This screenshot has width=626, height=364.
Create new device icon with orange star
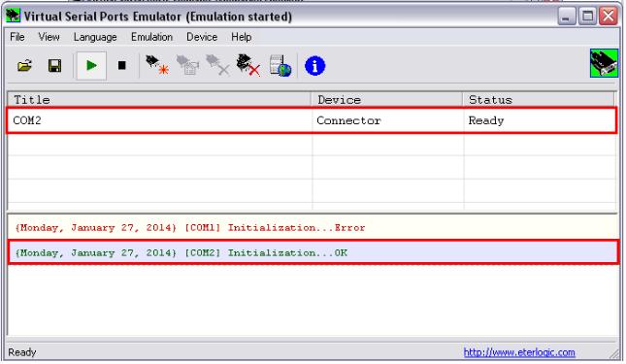(x=156, y=65)
